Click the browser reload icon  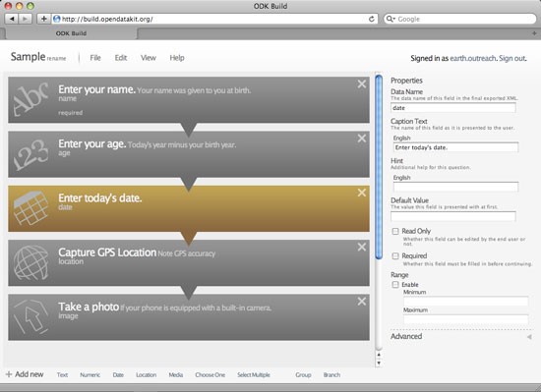(371, 19)
